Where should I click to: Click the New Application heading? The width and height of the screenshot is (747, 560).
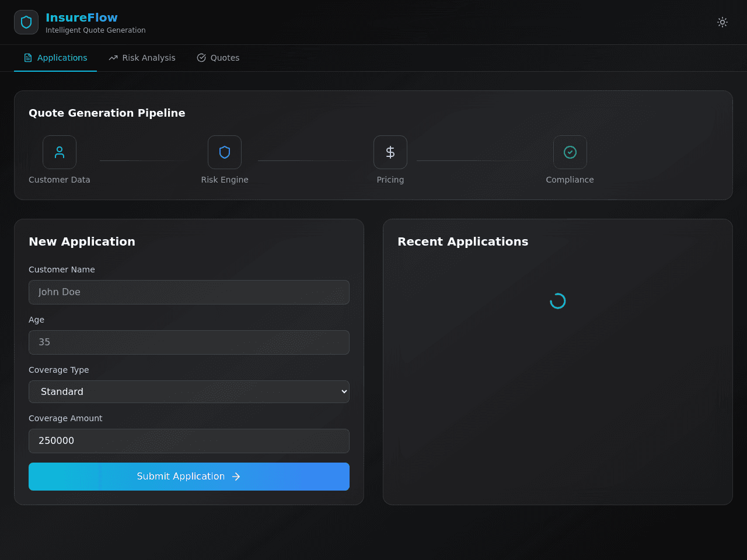(82, 242)
